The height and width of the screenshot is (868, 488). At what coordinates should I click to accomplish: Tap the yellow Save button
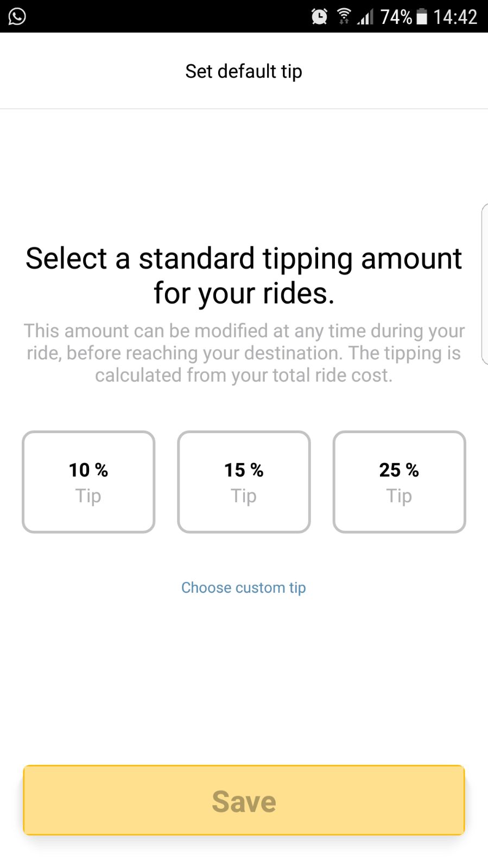tap(244, 801)
